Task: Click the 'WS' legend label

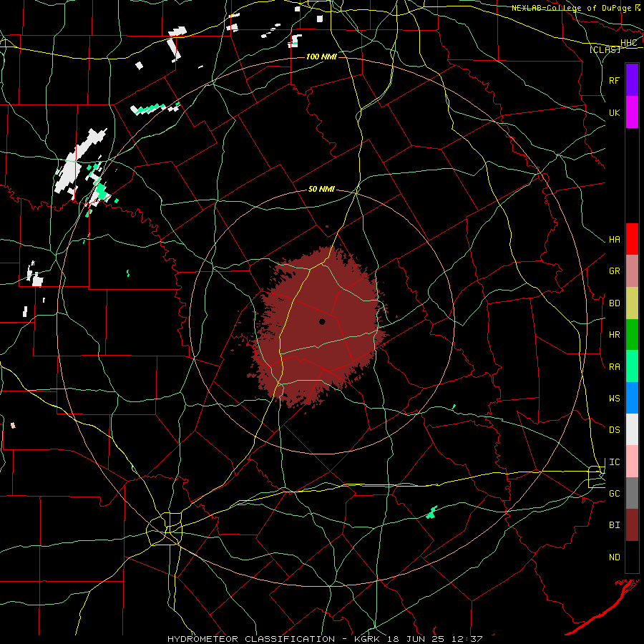Action: [615, 399]
